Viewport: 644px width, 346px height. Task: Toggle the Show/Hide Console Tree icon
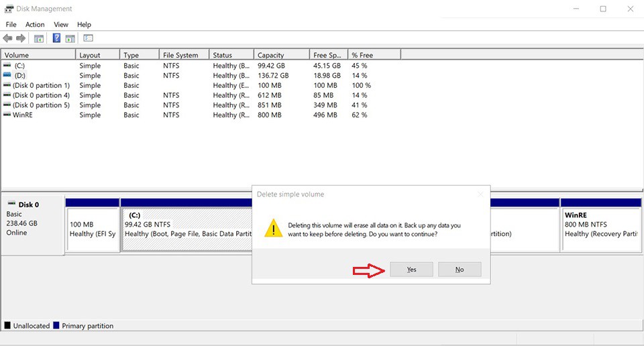[39, 38]
